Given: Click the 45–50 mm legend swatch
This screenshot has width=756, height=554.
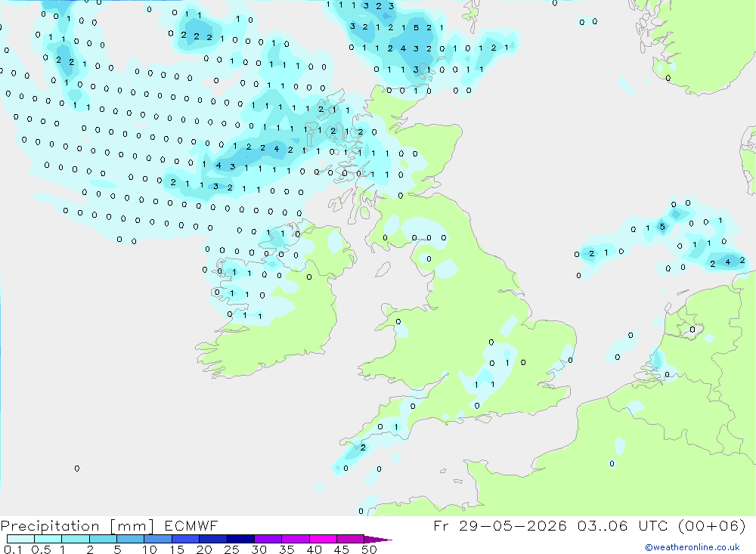Looking at the screenshot, I should [350, 539].
